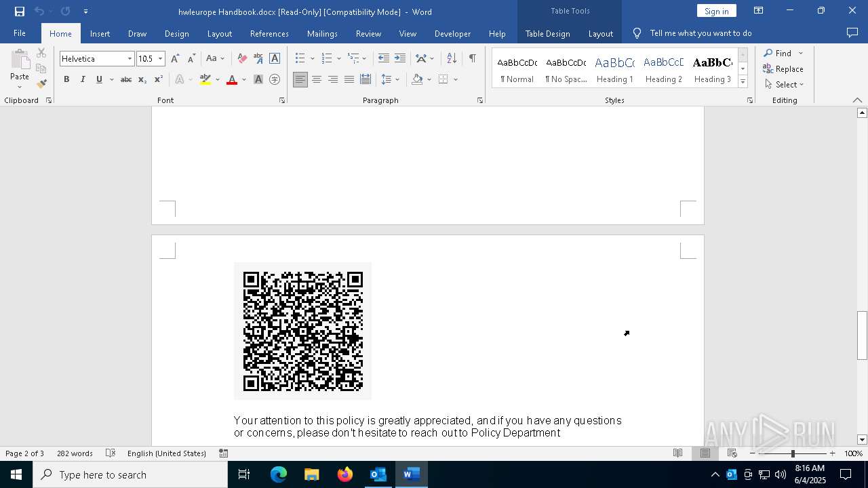Apply character shading to text
The height and width of the screenshot is (488, 868).
coord(258,79)
